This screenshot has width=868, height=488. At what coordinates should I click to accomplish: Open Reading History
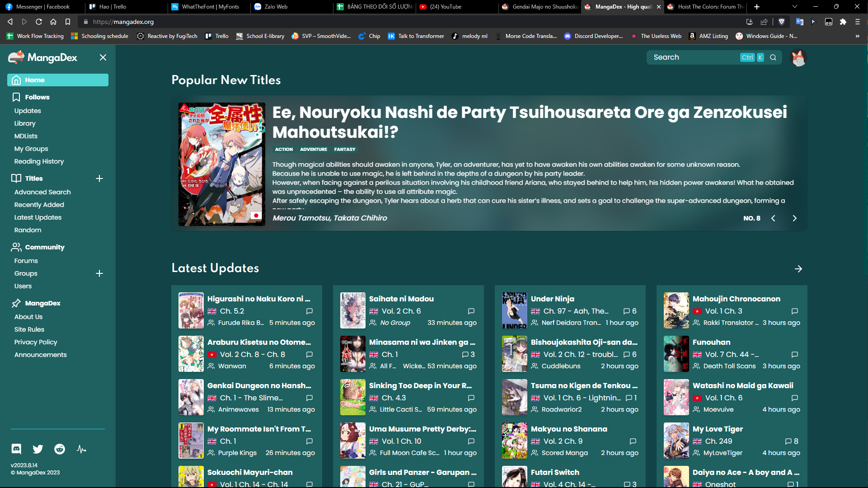[39, 161]
